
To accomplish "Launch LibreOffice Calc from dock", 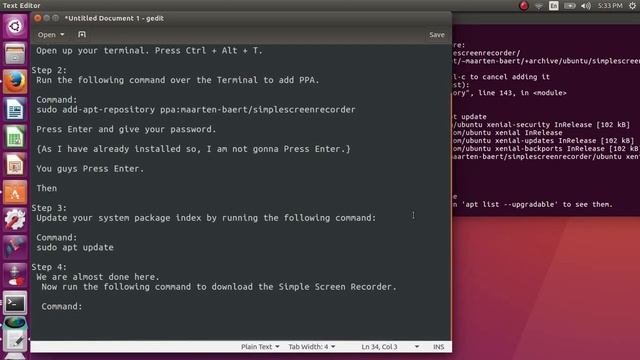I will [15, 137].
